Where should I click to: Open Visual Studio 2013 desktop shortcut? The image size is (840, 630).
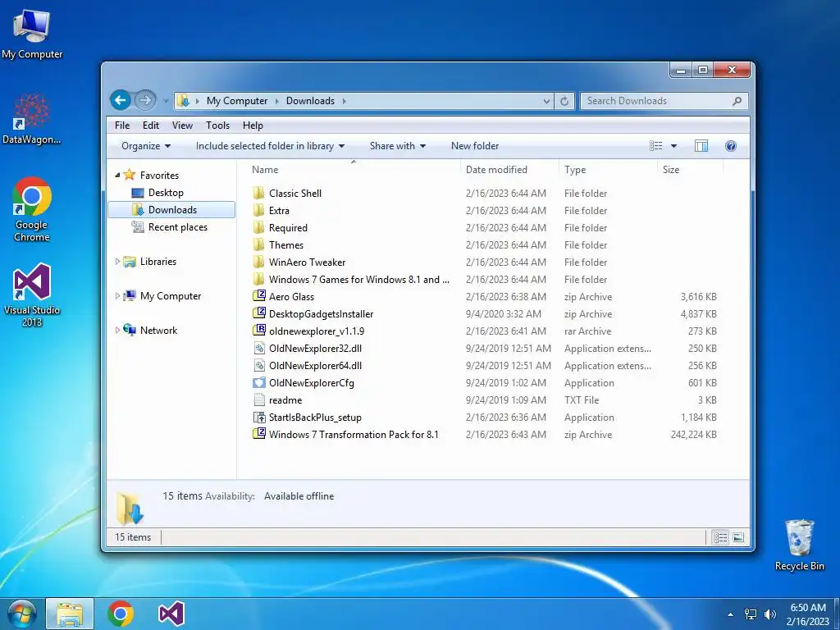click(32, 294)
